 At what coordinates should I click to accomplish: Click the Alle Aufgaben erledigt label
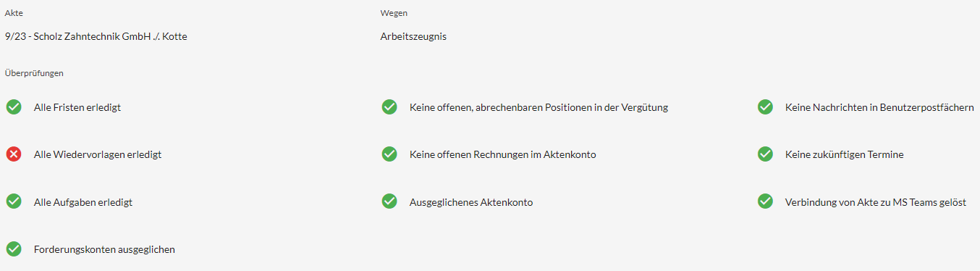click(x=83, y=203)
